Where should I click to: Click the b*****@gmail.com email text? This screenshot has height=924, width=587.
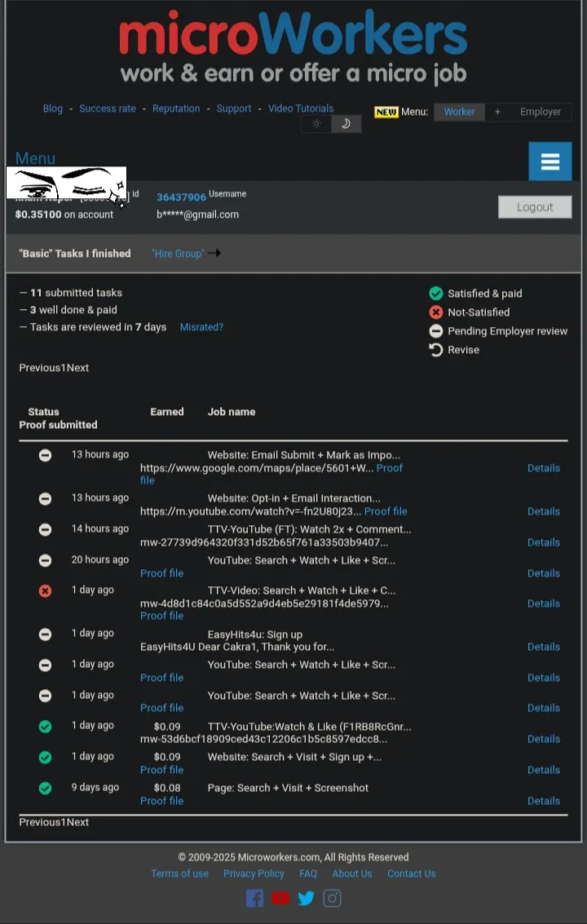click(197, 214)
